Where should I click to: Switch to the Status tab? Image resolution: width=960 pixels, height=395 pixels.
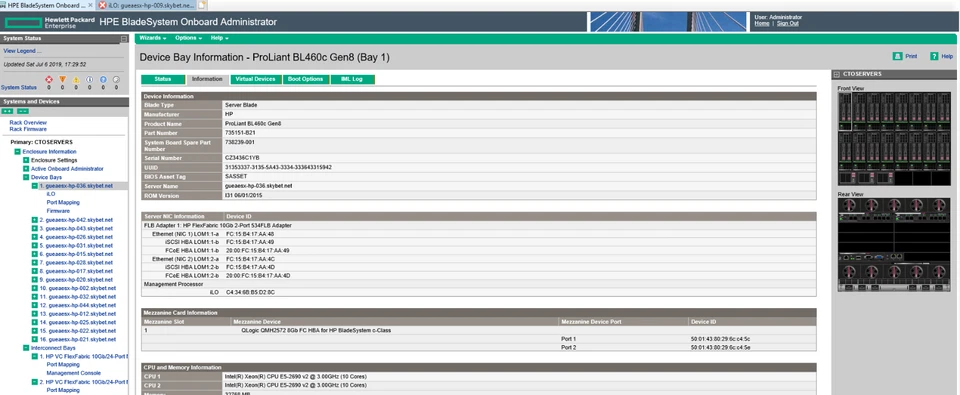coord(163,79)
